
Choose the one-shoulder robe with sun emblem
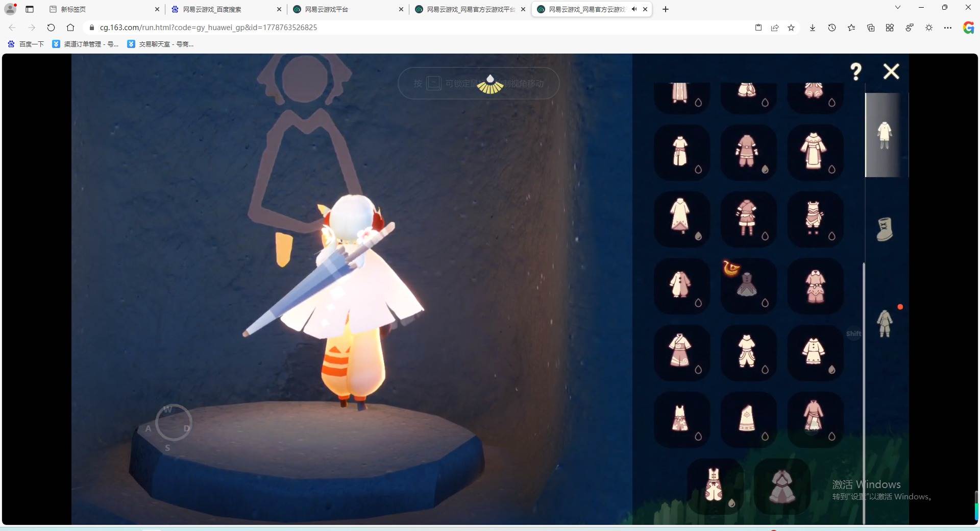[x=748, y=420]
